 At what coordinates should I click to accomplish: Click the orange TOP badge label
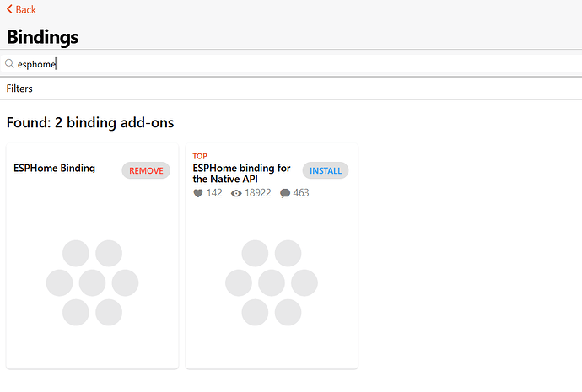pos(200,156)
